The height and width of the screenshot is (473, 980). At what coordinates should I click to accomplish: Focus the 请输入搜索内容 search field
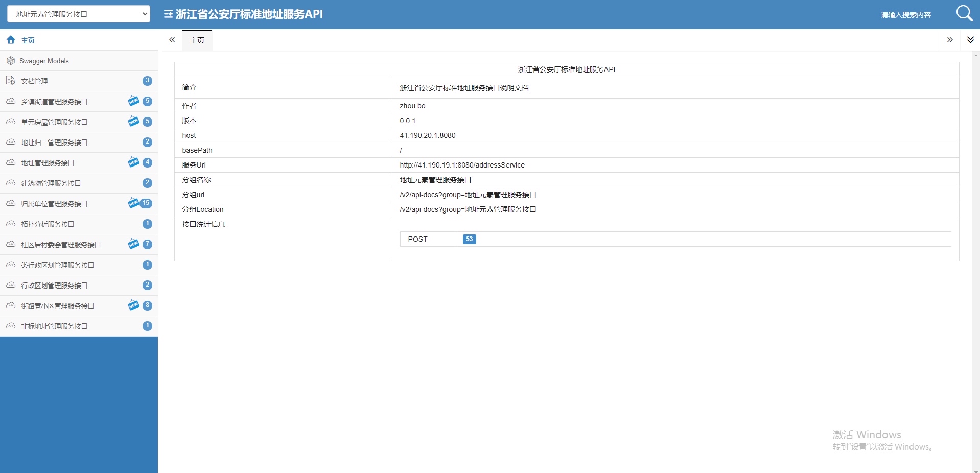click(x=905, y=15)
